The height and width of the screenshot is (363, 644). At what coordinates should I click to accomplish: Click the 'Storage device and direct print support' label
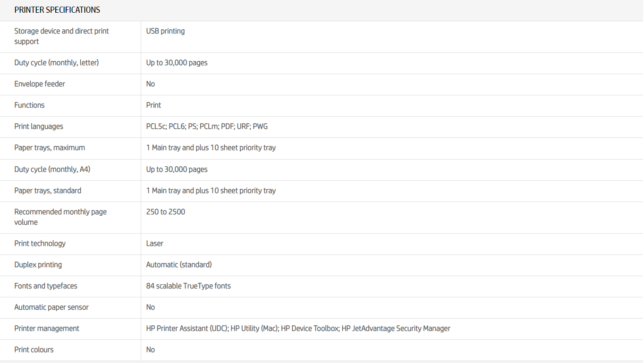[61, 36]
